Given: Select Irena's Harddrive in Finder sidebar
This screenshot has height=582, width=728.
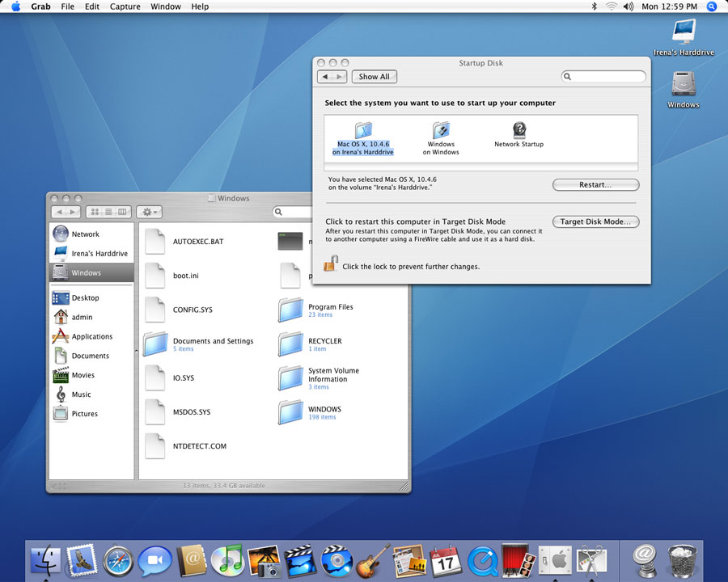Looking at the screenshot, I should click(91, 253).
